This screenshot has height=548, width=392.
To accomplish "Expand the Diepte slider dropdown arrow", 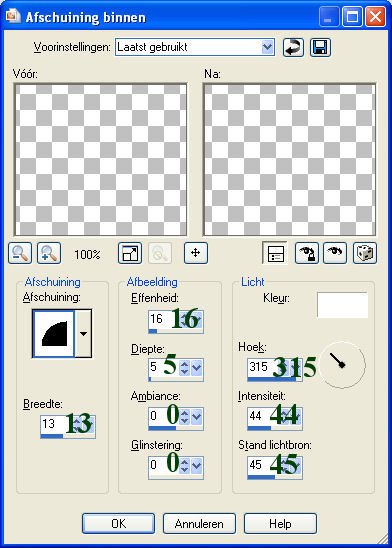I will click(x=197, y=368).
